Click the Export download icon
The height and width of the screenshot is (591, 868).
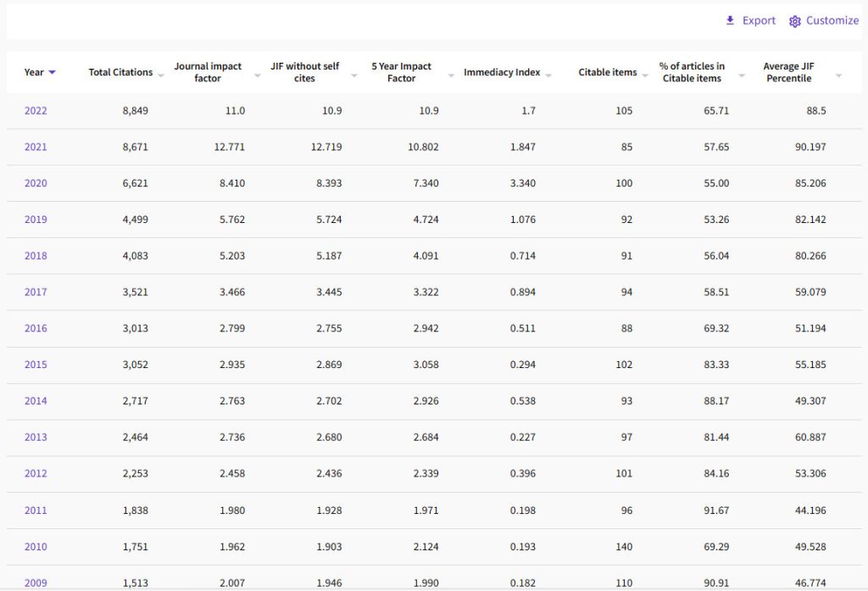730,20
